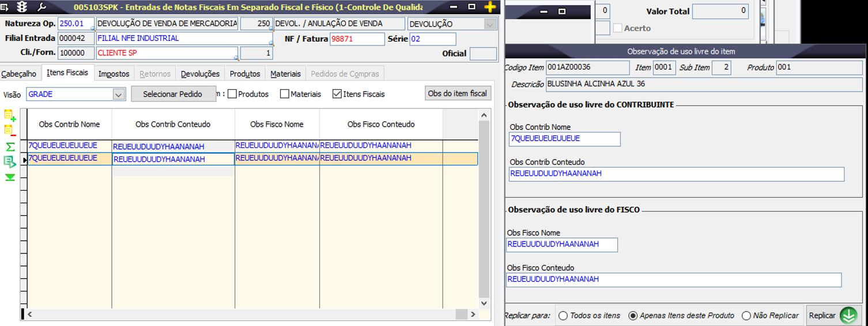The width and height of the screenshot is (868, 326).
Task: Click the lookup magnifier on FILIAL NFE INDUSTRIAL field
Action: [x=271, y=44]
